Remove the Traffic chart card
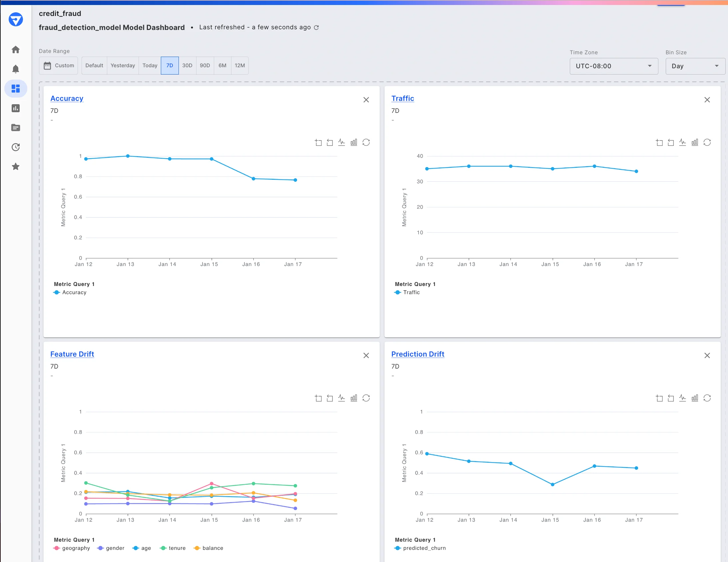This screenshot has height=562, width=728. [x=707, y=100]
